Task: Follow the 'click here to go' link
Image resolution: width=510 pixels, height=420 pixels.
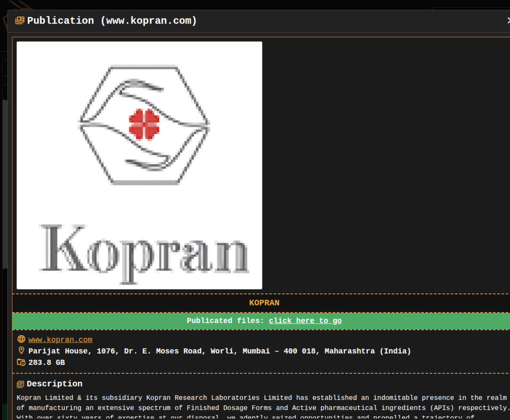Action: point(305,321)
